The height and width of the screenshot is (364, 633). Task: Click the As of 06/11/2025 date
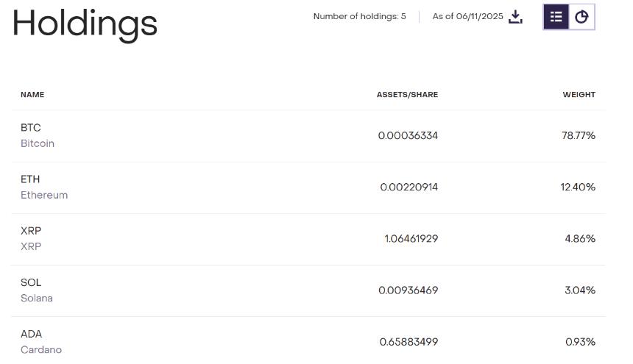(x=467, y=17)
